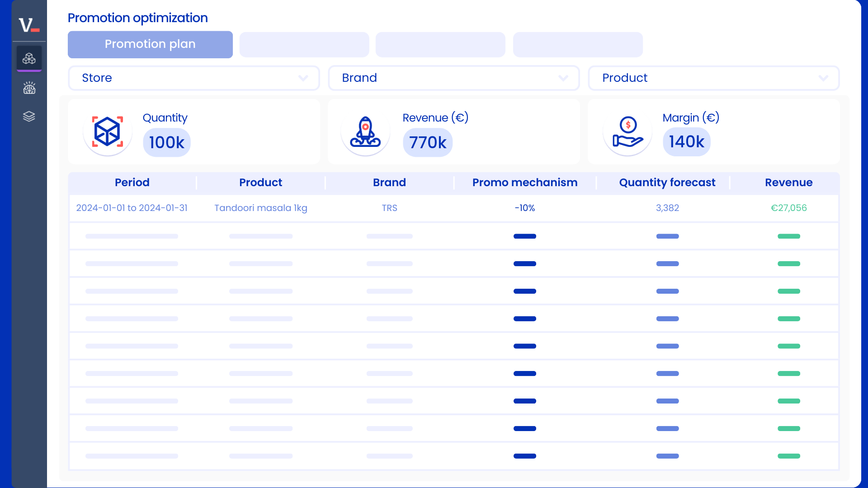The width and height of the screenshot is (868, 488).
Task: Select the layers icon in the sidebar
Action: point(29,117)
